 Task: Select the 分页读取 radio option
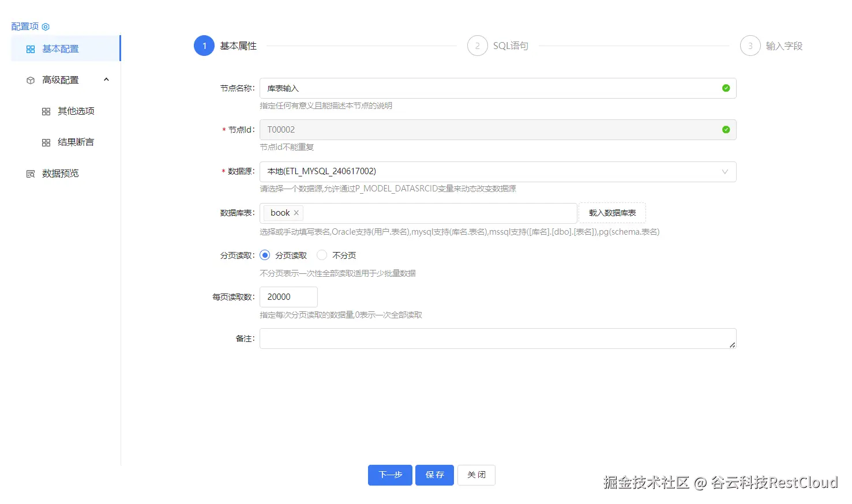(265, 254)
